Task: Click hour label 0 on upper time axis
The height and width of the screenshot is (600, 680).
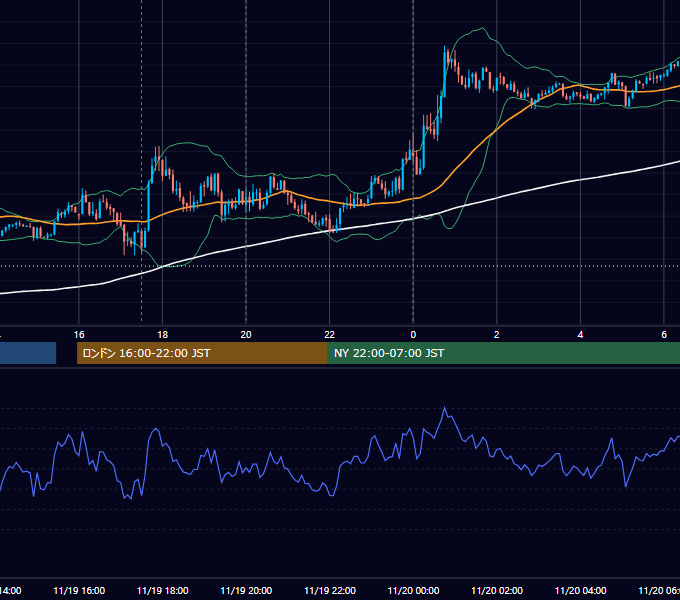Action: (x=413, y=334)
